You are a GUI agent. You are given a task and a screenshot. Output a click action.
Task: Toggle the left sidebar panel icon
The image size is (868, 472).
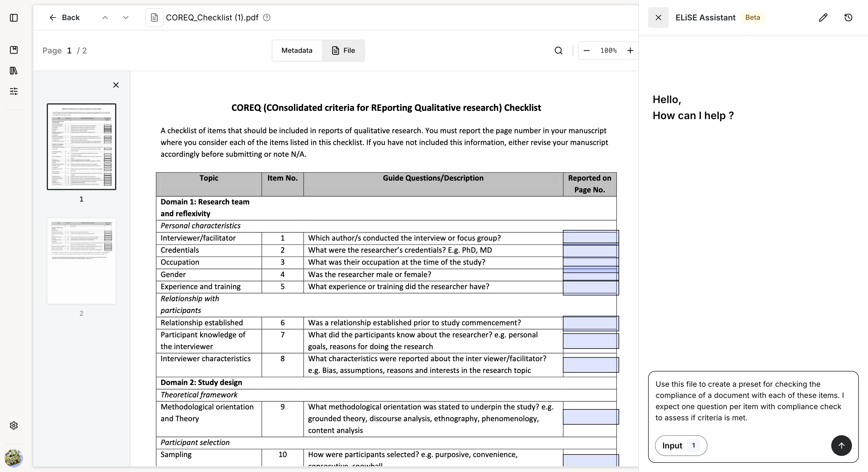click(14, 18)
